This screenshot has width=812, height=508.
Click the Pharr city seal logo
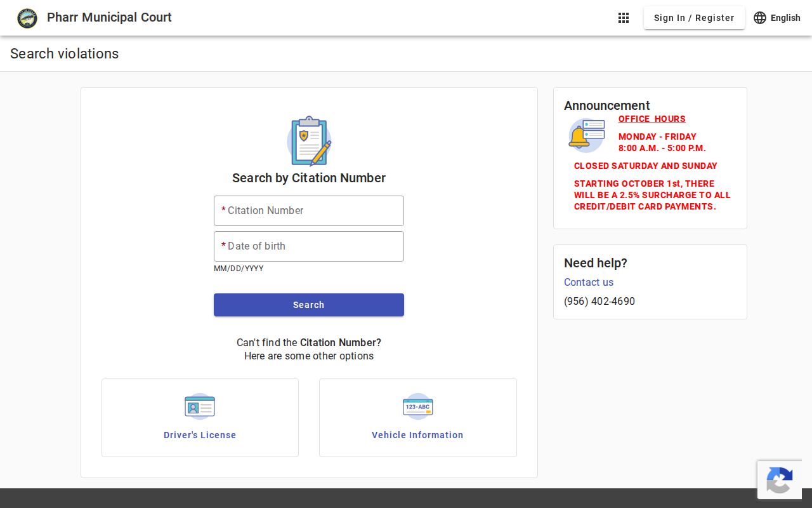(x=27, y=18)
